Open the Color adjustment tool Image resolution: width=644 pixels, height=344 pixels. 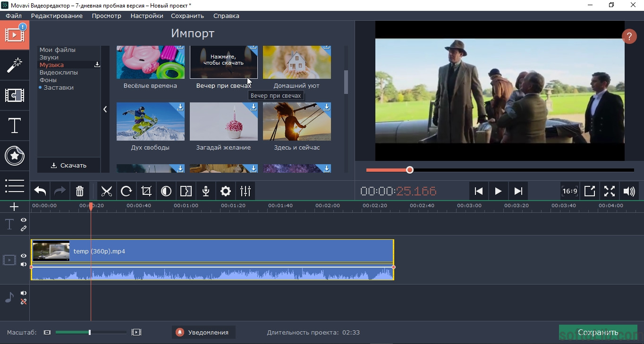(x=166, y=191)
